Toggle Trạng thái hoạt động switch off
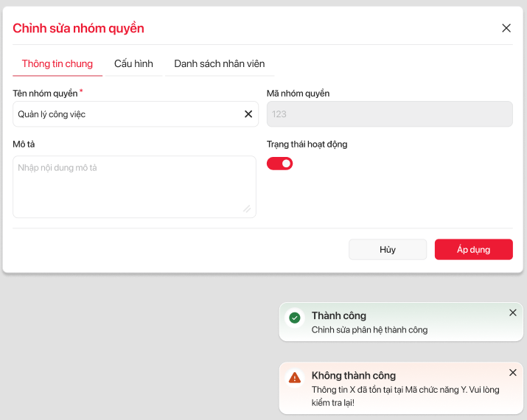 pyautogui.click(x=279, y=163)
